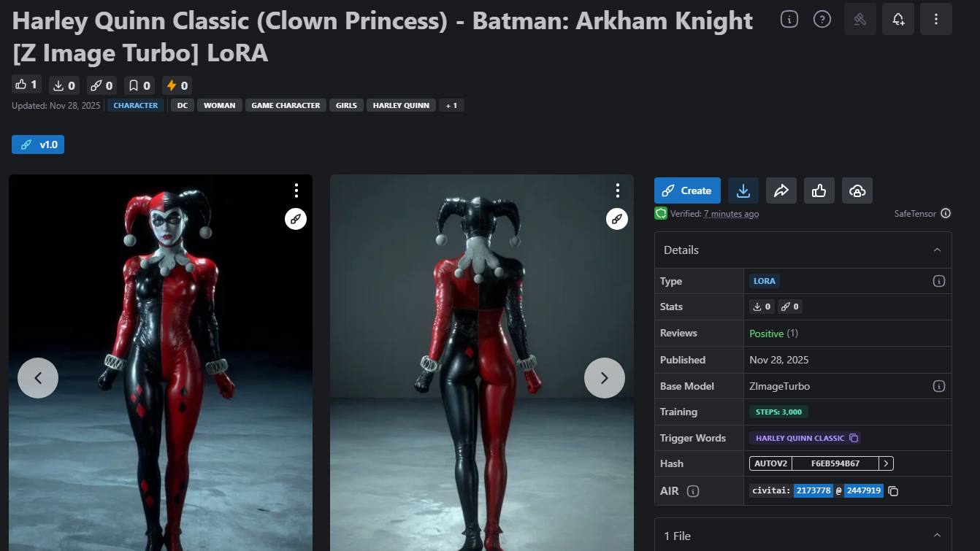Image resolution: width=980 pixels, height=551 pixels.
Task: Click the info icon next to AIR
Action: pyautogui.click(x=693, y=491)
